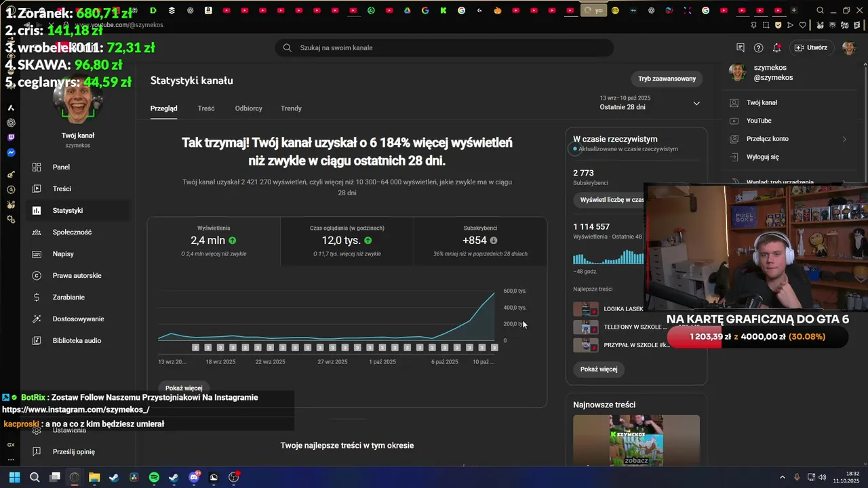Click the 10 paź video marker on chart
Image resolution: width=868 pixels, height=488 pixels.
point(494,348)
